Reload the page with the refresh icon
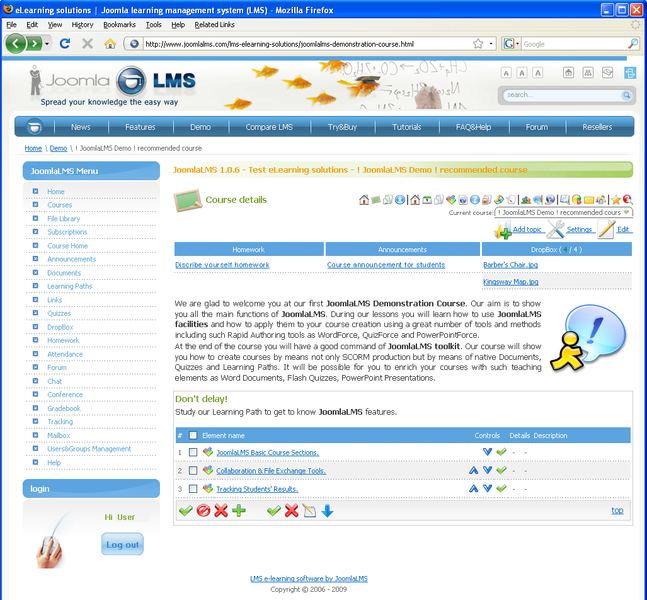The image size is (647, 600). point(65,43)
